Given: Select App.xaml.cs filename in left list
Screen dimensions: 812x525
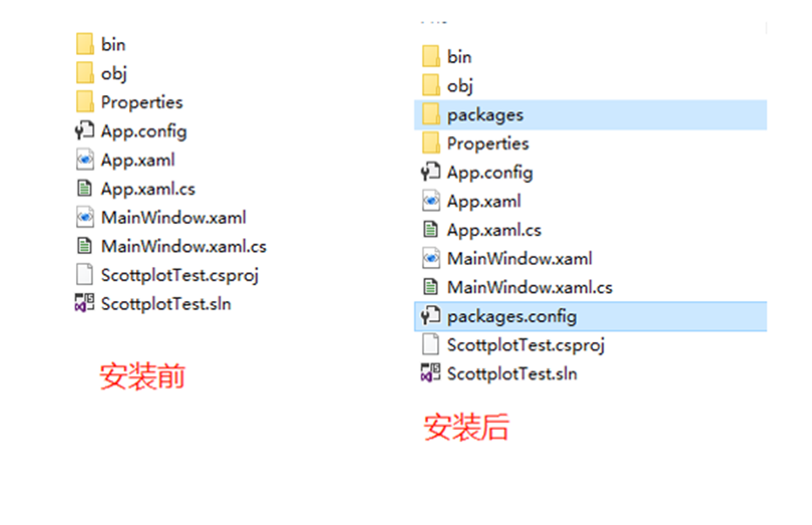Looking at the screenshot, I should [148, 189].
